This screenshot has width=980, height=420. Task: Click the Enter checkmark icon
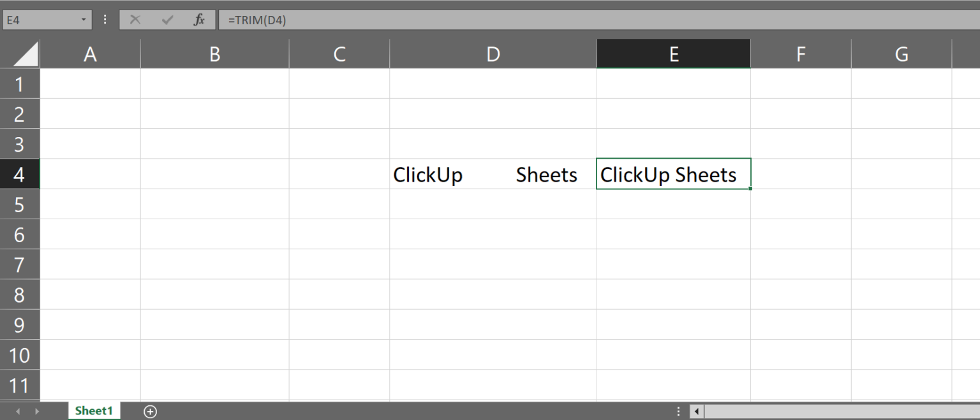coord(167,19)
